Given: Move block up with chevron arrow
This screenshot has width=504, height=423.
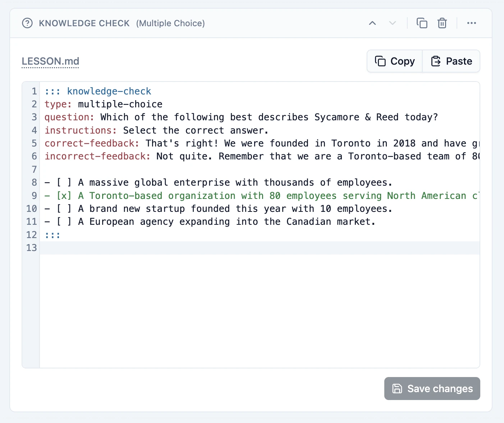Looking at the screenshot, I should (x=372, y=23).
